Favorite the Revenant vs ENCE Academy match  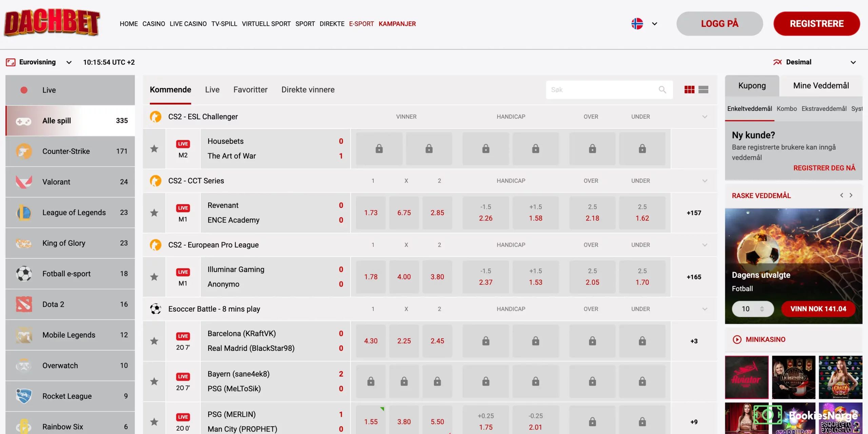point(154,213)
